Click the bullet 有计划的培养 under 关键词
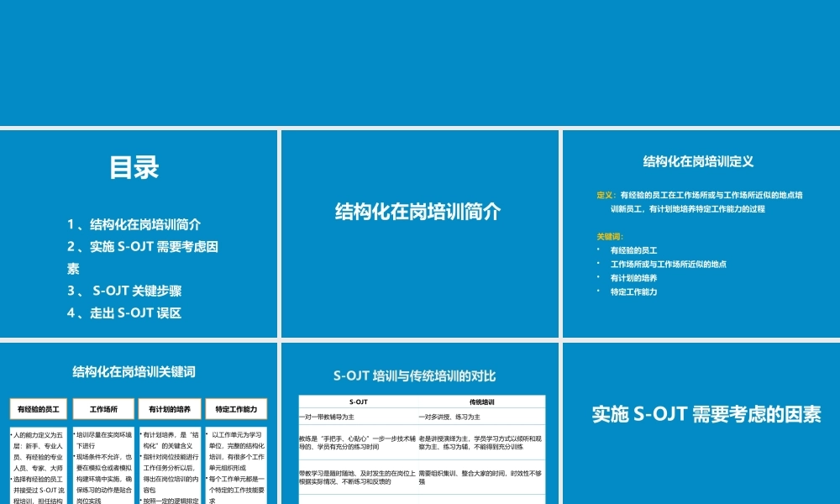The width and height of the screenshot is (840, 504). point(633,278)
